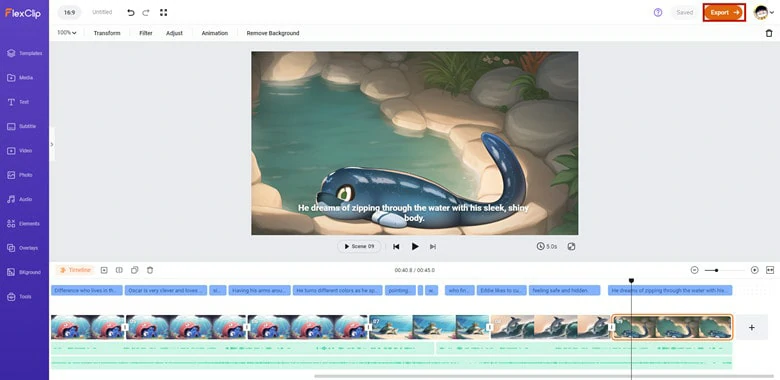Open the Subtitle panel in sidebar
This screenshot has height=380, width=780.
tap(21, 126)
